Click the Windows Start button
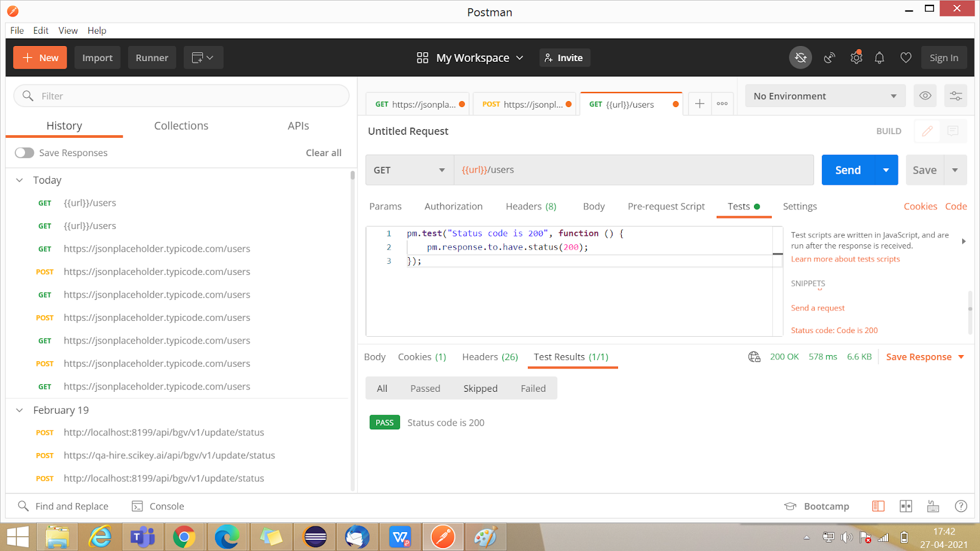The image size is (980, 551). coord(18,537)
